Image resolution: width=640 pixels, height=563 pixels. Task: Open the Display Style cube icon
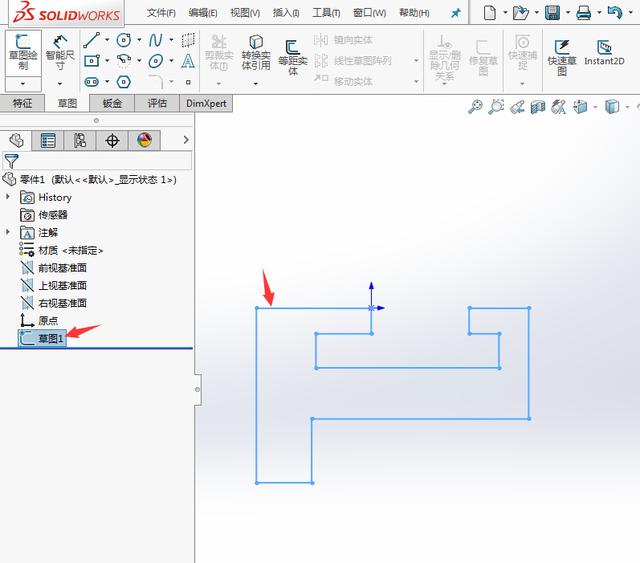coord(612,107)
